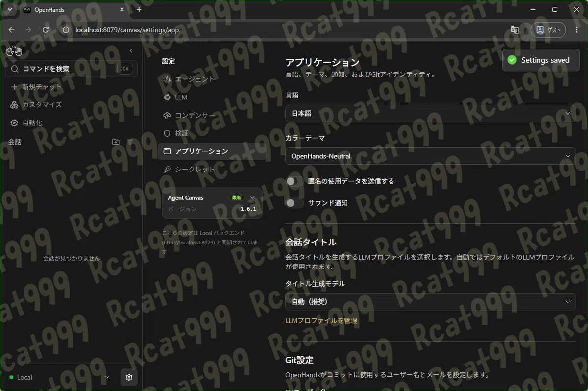Open the エージェント settings tab
This screenshot has width=588, height=391.
[x=212, y=79]
